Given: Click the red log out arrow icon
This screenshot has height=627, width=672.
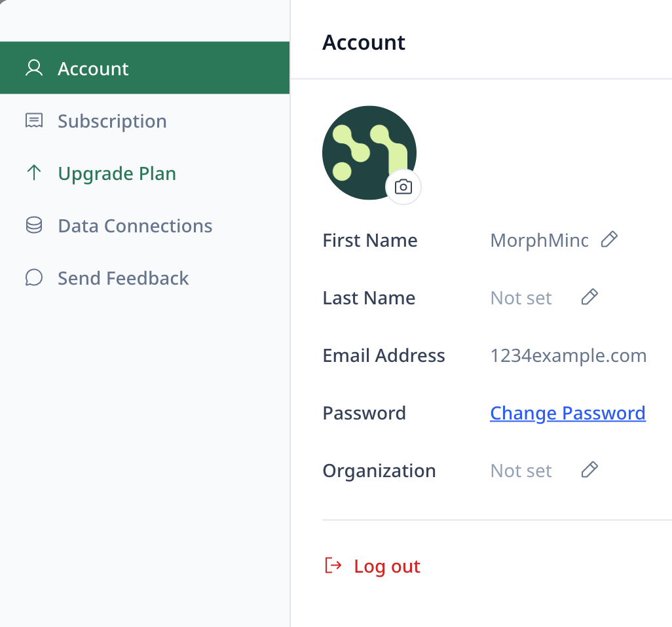Looking at the screenshot, I should 333,565.
